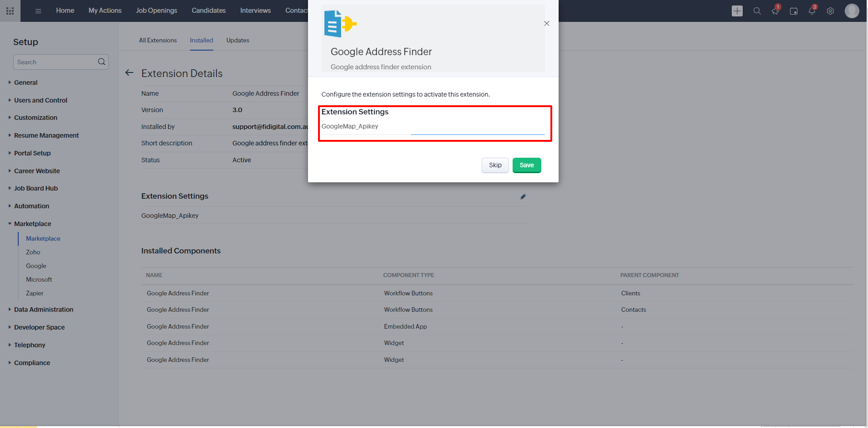Image resolution: width=868 pixels, height=428 pixels.
Task: Open notifications bell icon
Action: [812, 11]
